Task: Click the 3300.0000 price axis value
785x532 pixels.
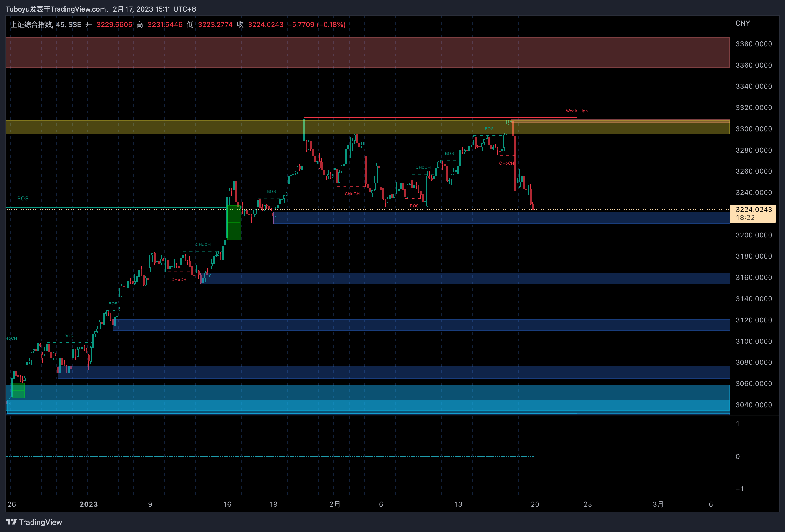Action: [x=754, y=129]
